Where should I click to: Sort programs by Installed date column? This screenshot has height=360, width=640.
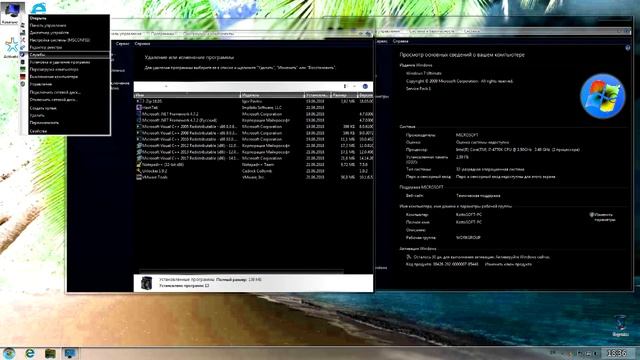point(318,95)
